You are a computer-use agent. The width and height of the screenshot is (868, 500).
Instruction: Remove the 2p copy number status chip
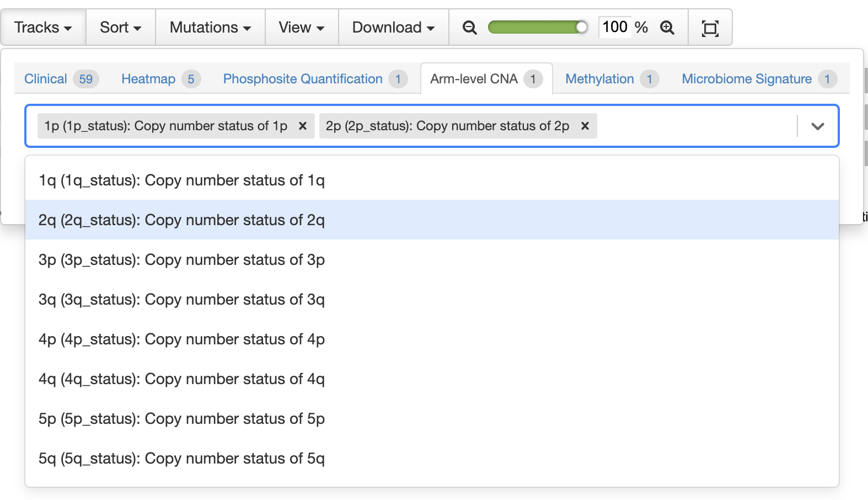pyautogui.click(x=585, y=126)
